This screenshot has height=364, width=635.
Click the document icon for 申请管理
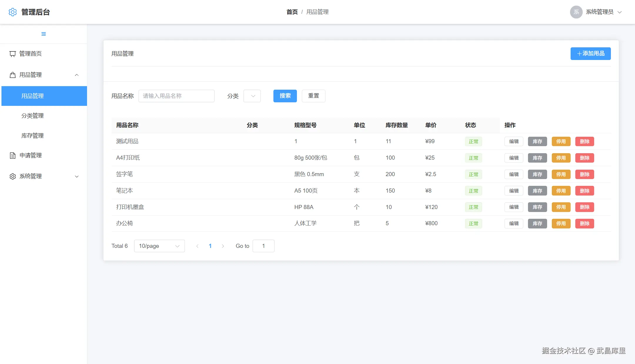[x=13, y=156]
